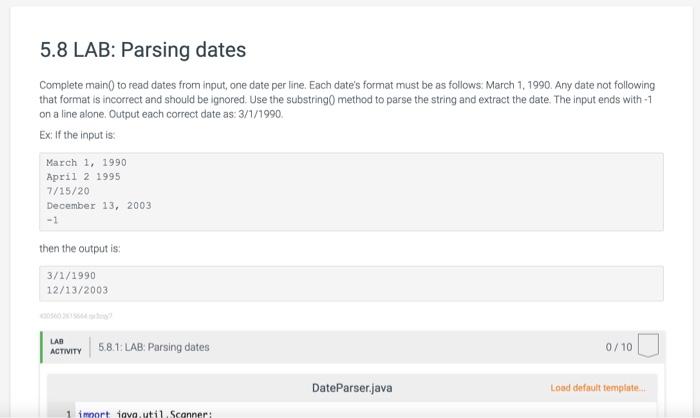Click Load default template link
700x418 pixels.
598,388
